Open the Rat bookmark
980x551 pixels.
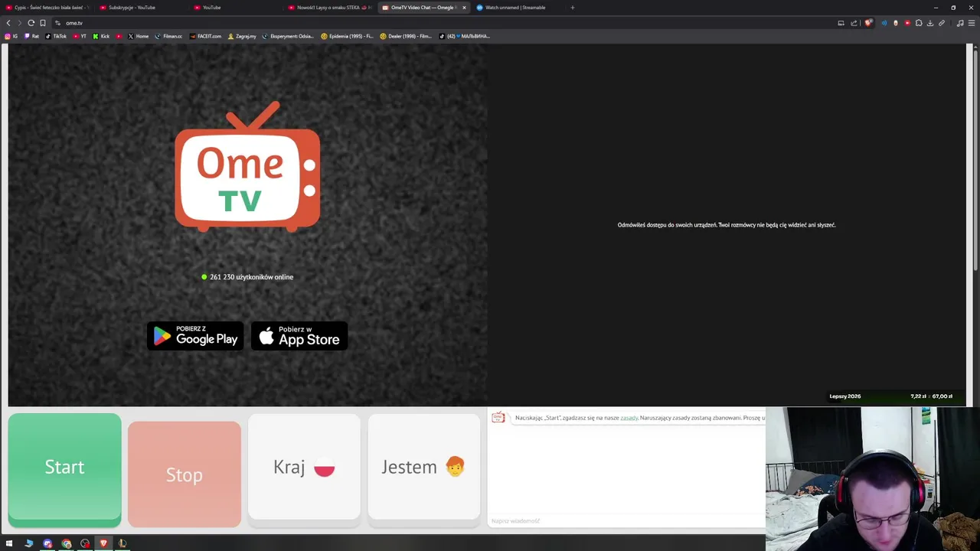pos(31,36)
